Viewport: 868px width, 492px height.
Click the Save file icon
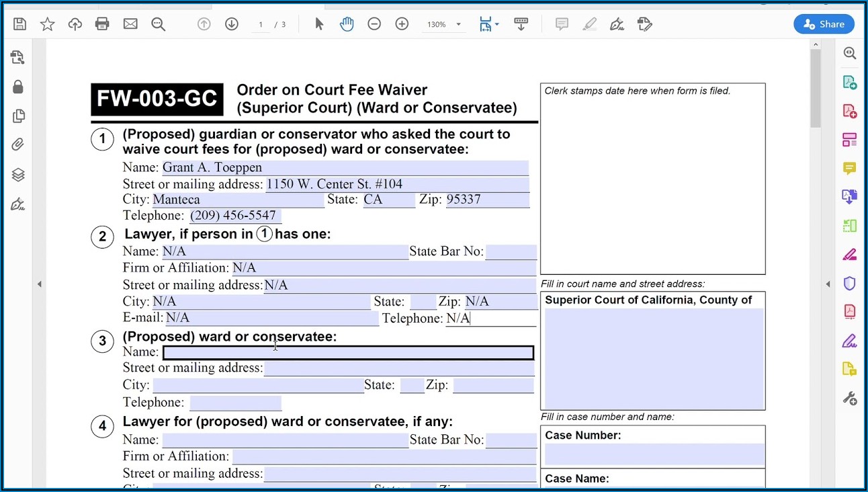19,24
